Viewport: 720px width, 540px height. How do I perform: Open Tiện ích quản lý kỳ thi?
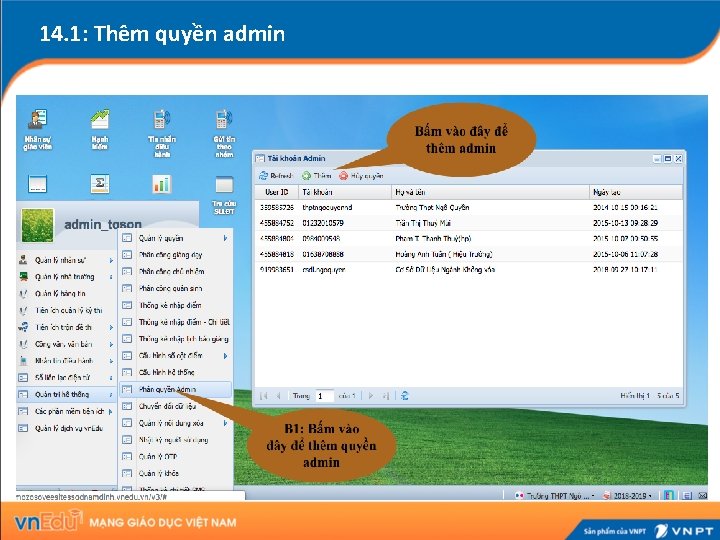pyautogui.click(x=66, y=311)
